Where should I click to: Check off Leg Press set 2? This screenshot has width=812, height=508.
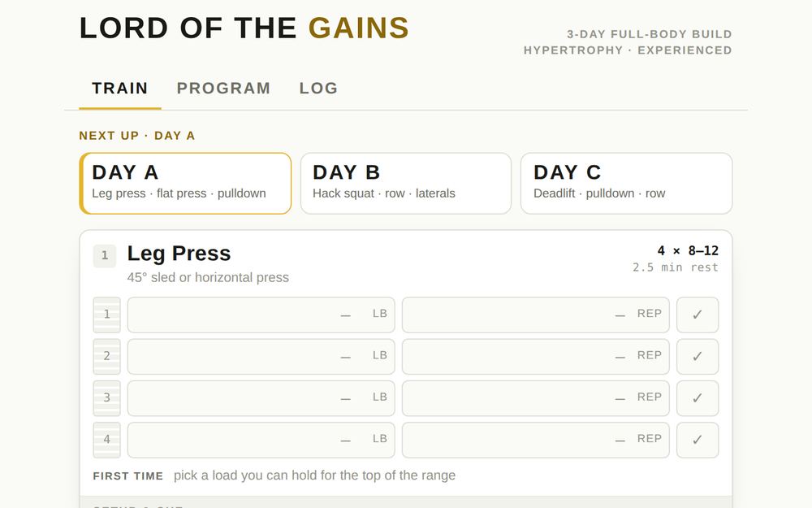point(697,357)
